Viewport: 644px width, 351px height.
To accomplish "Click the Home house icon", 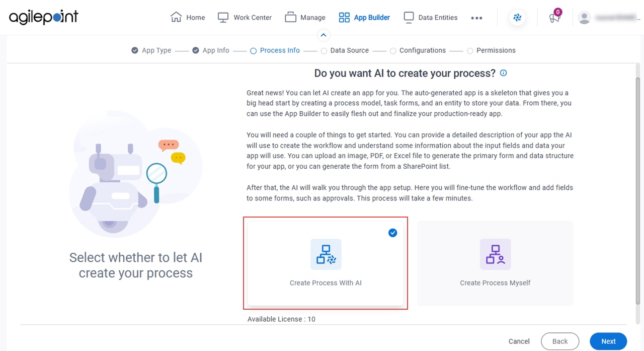I will click(x=176, y=17).
